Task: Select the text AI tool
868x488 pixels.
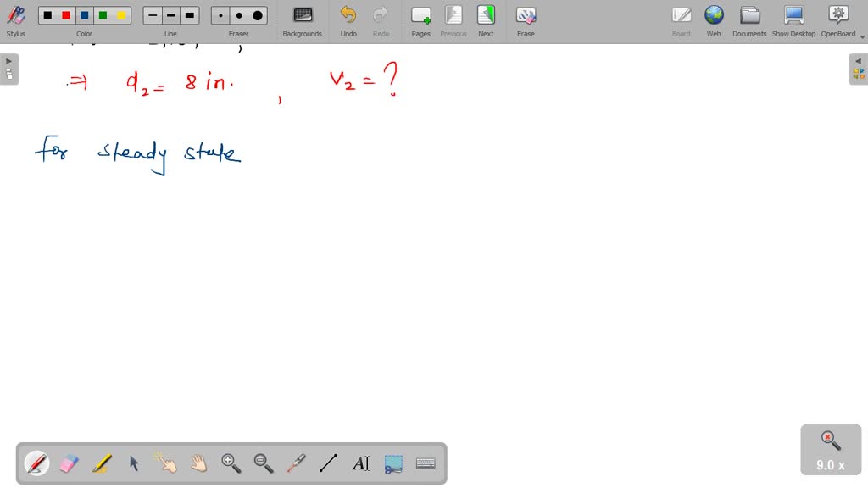Action: [360, 463]
